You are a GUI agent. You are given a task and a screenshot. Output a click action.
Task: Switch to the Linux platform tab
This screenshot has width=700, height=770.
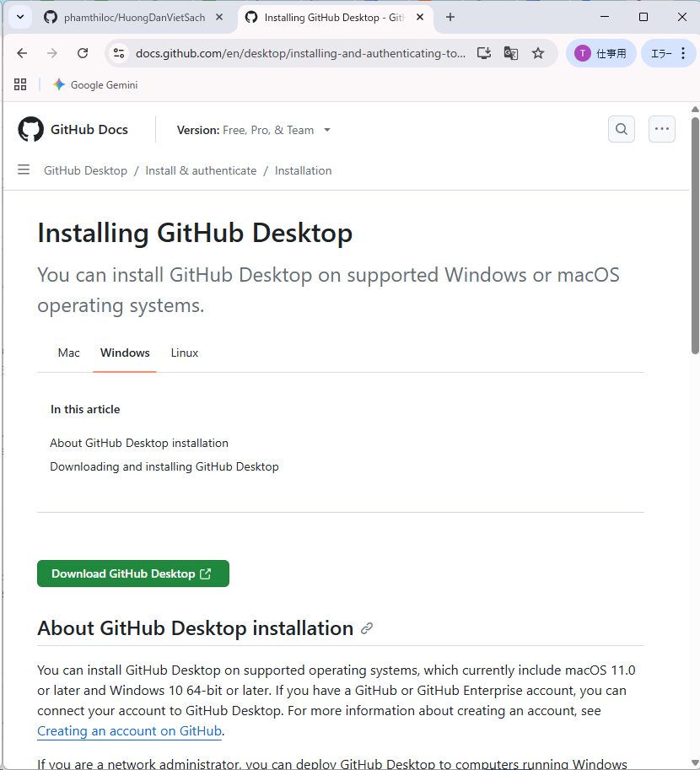185,353
